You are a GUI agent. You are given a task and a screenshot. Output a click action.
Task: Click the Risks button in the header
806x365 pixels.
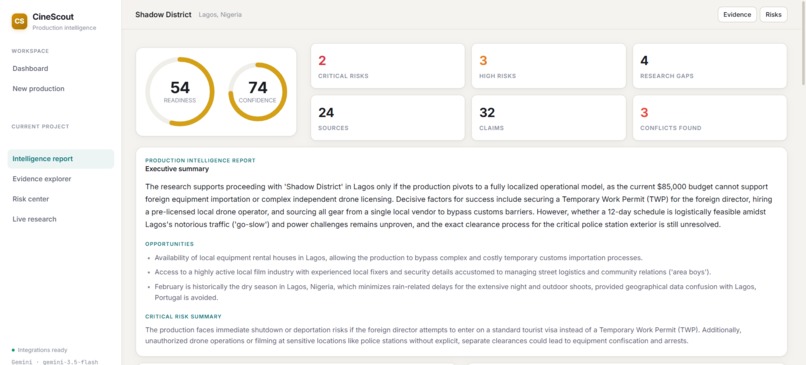click(x=773, y=14)
